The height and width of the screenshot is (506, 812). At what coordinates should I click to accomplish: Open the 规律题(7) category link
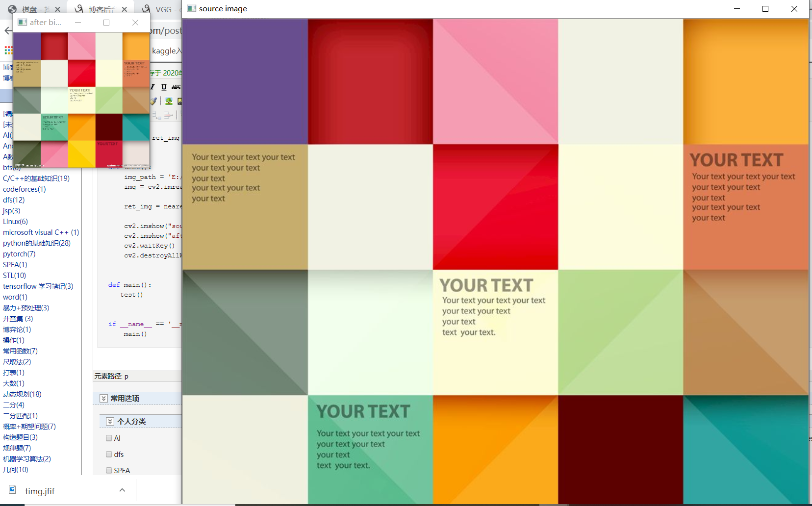[17, 448]
